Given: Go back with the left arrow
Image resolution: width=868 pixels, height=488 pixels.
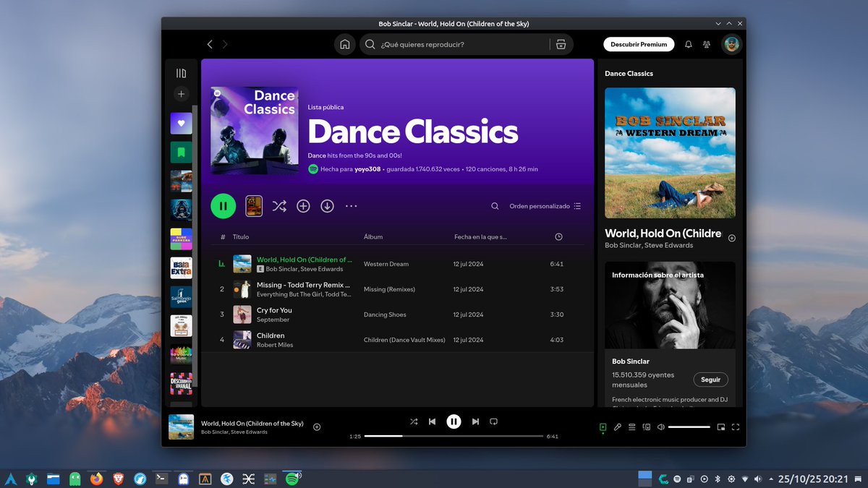Looking at the screenshot, I should (210, 44).
